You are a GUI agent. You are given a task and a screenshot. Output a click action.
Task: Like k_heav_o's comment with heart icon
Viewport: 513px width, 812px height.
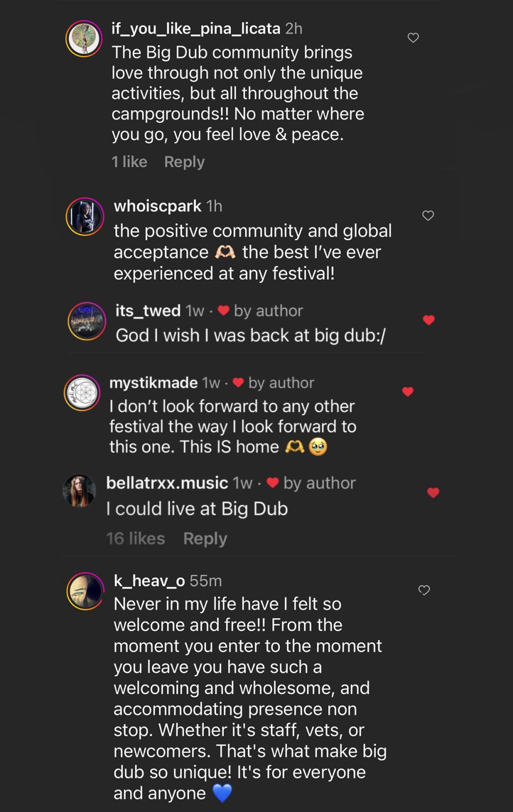[424, 590]
